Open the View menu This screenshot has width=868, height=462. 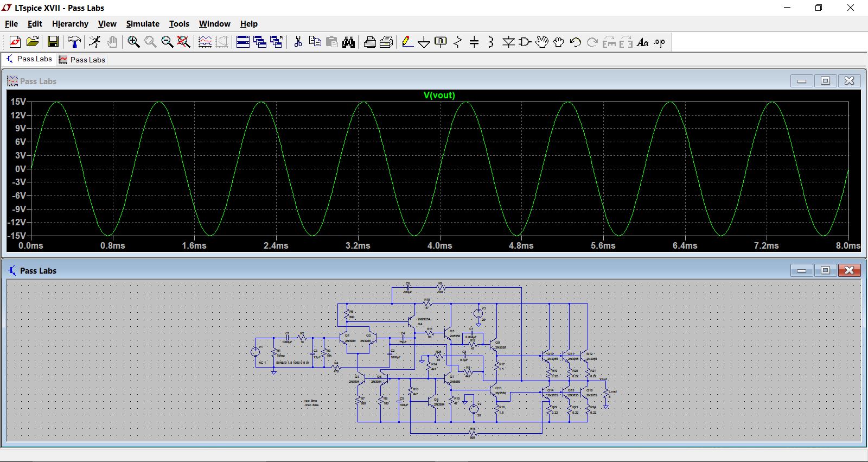(107, 24)
